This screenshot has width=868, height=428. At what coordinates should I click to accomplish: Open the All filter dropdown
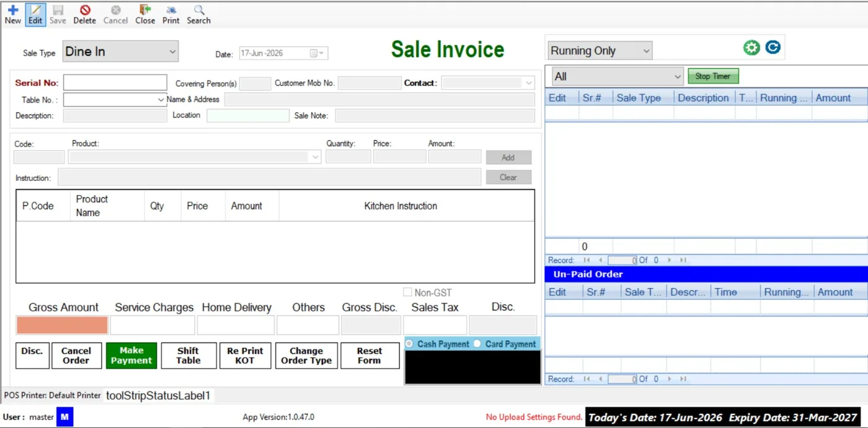tap(618, 76)
